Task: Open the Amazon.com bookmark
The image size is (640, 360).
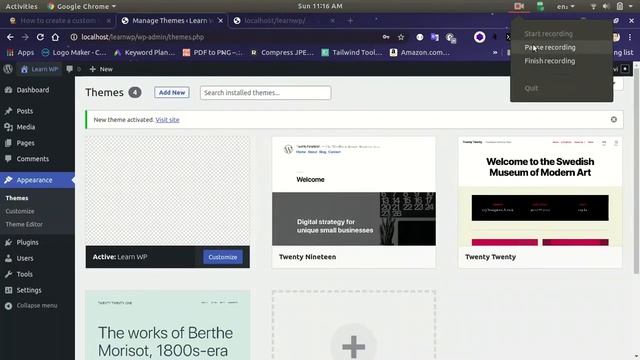Action: tap(420, 52)
